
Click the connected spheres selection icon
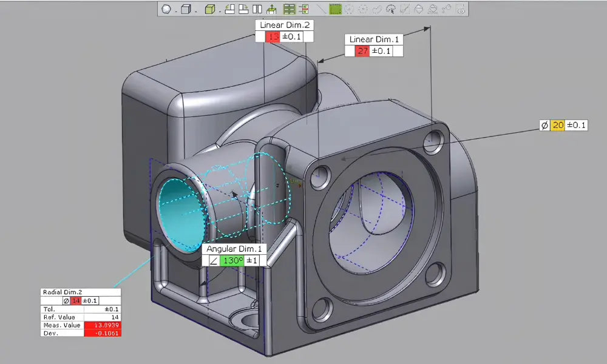(446, 9)
